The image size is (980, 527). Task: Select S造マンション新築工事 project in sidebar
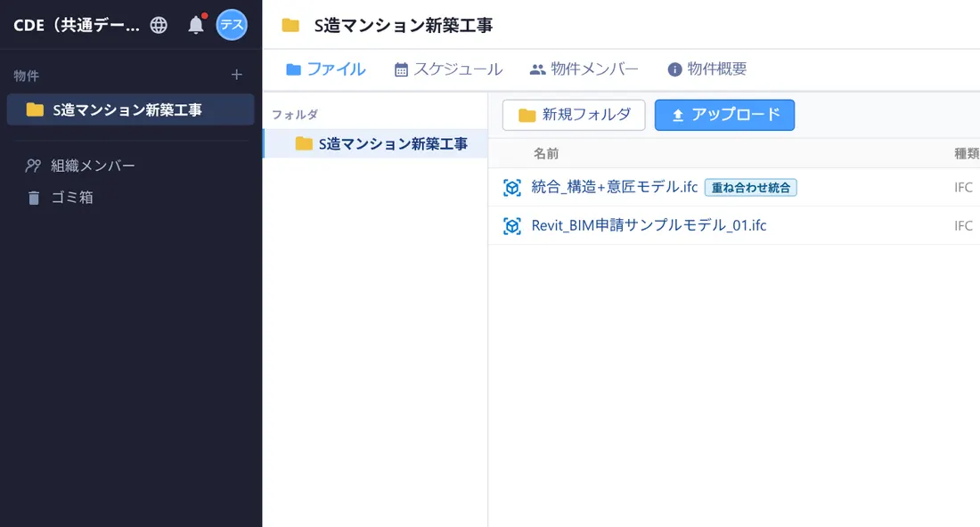[x=131, y=109]
